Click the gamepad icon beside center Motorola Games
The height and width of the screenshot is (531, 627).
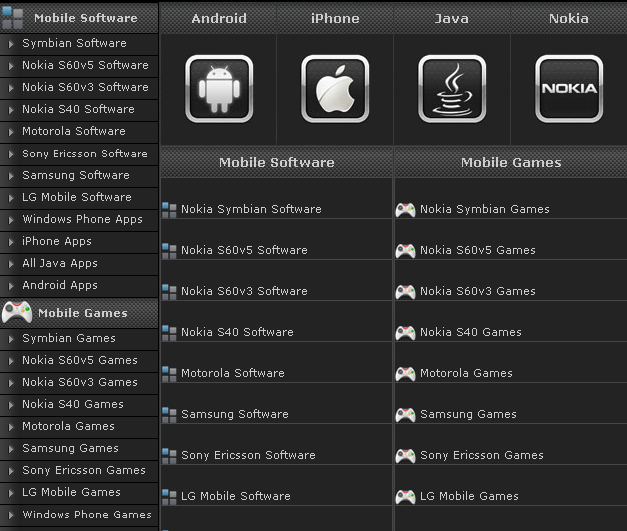click(405, 374)
